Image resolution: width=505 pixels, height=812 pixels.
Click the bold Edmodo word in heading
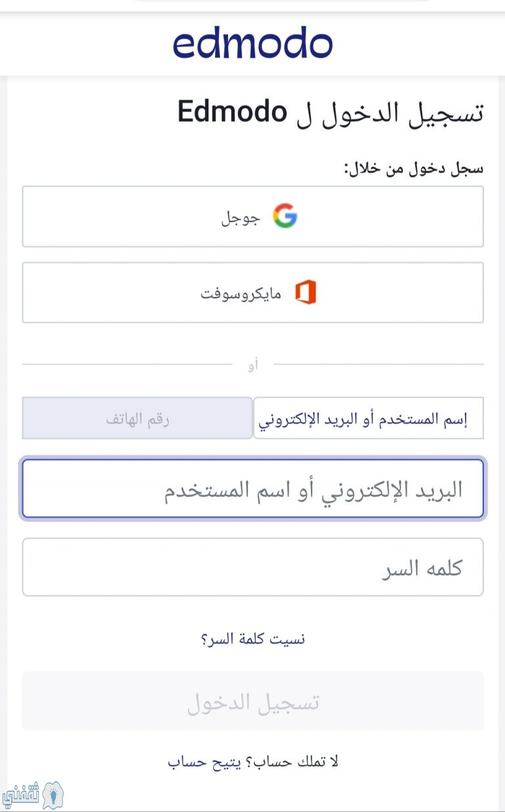pyautogui.click(x=232, y=113)
